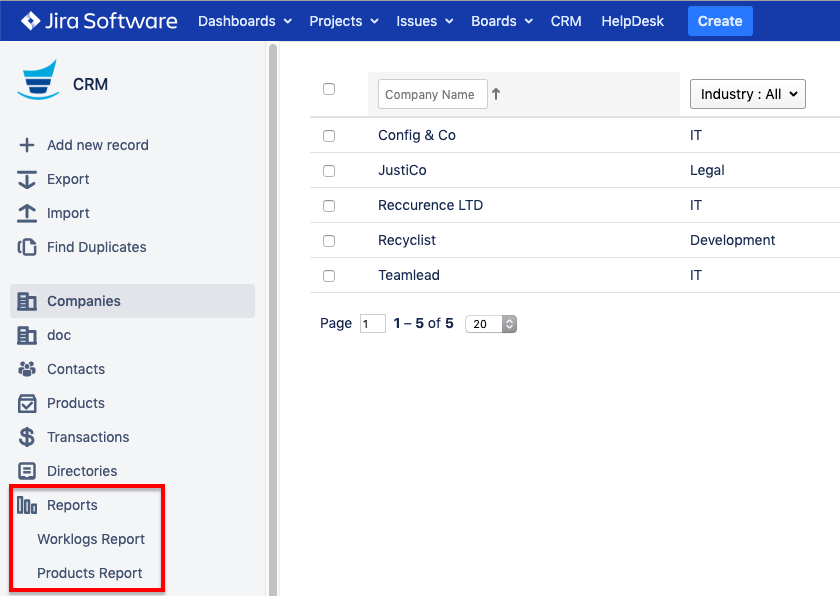Click the Export download icon

click(x=27, y=179)
